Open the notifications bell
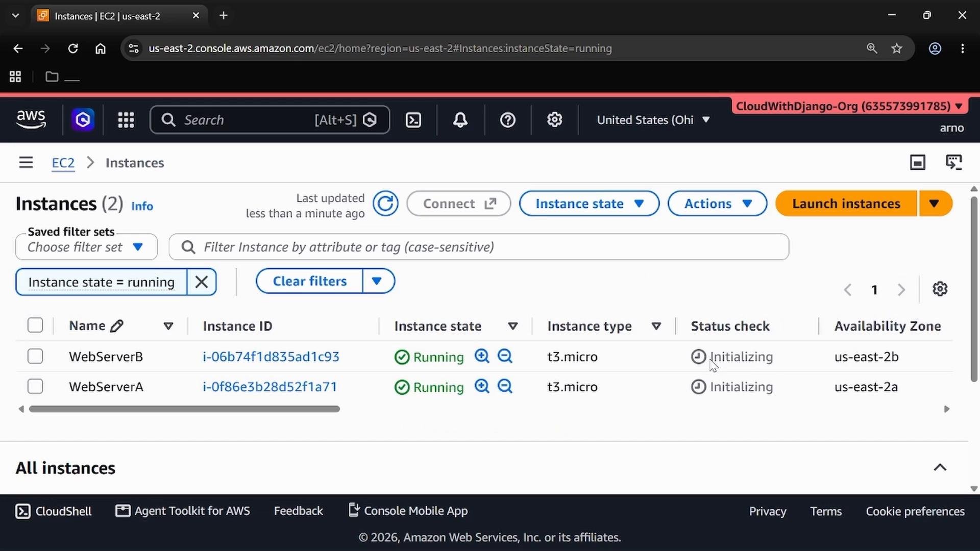Image resolution: width=980 pixels, height=551 pixels. (460, 120)
